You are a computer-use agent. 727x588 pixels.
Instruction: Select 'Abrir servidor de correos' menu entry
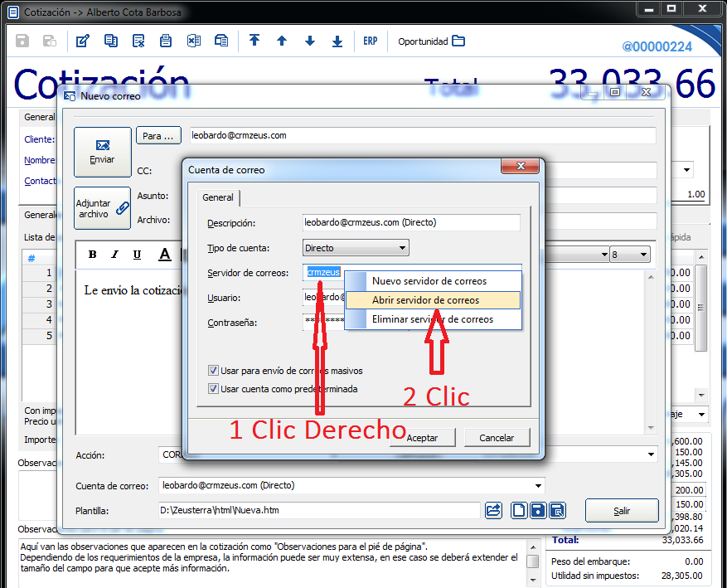click(x=425, y=300)
